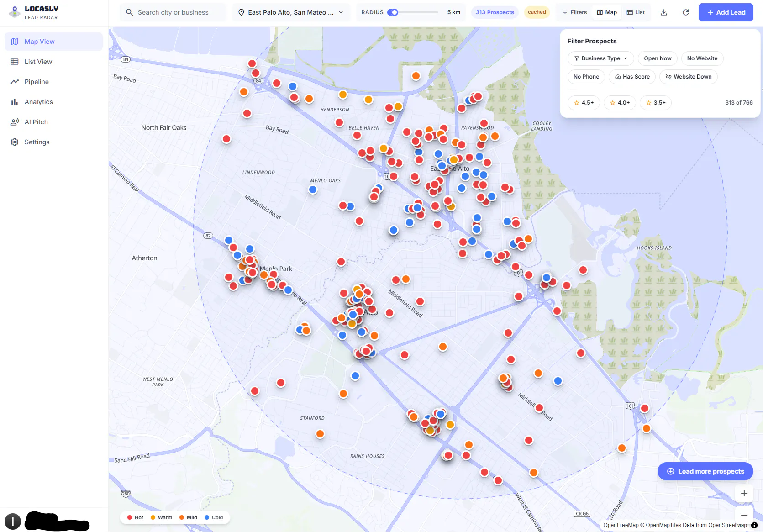This screenshot has height=532, width=763.
Task: Click the blue marker near Menlo Oaks
Action: pyautogui.click(x=313, y=190)
